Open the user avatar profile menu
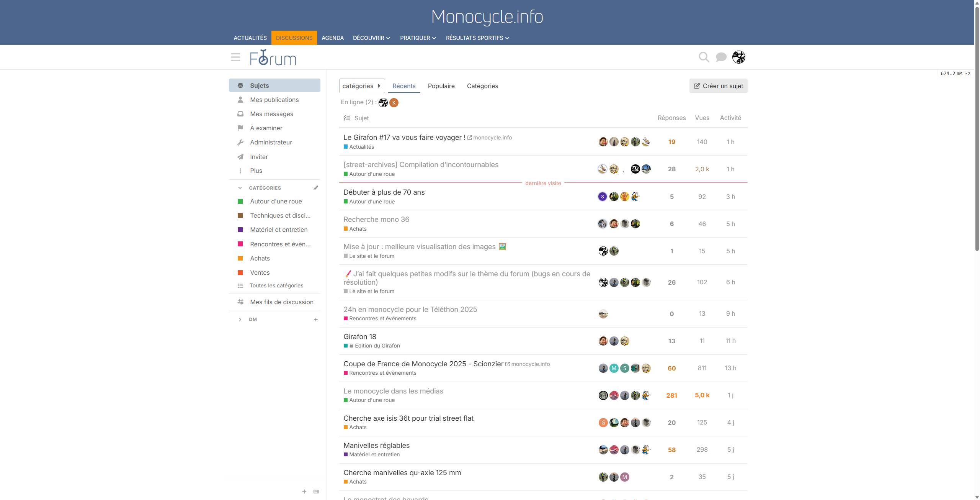This screenshot has width=980, height=500. tap(738, 57)
